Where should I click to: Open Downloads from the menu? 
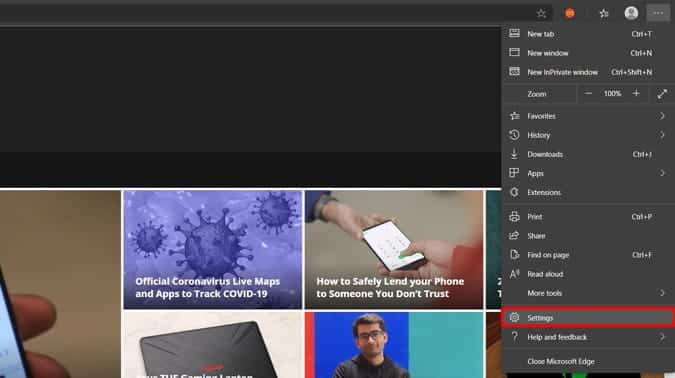pyautogui.click(x=588, y=154)
